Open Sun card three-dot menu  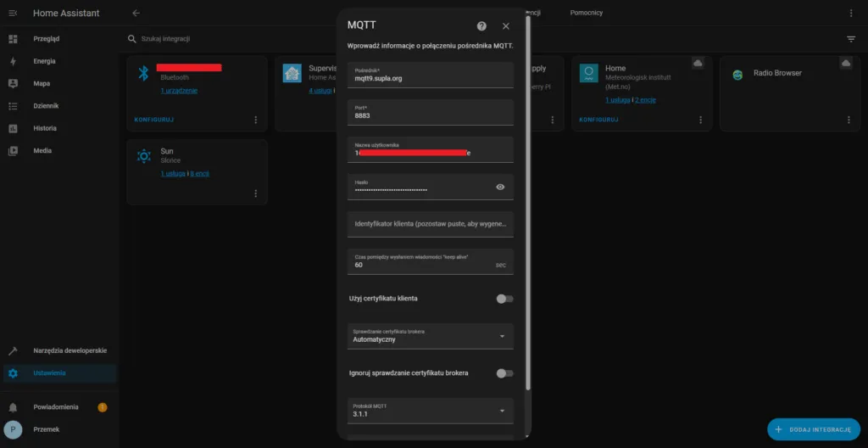(x=256, y=193)
